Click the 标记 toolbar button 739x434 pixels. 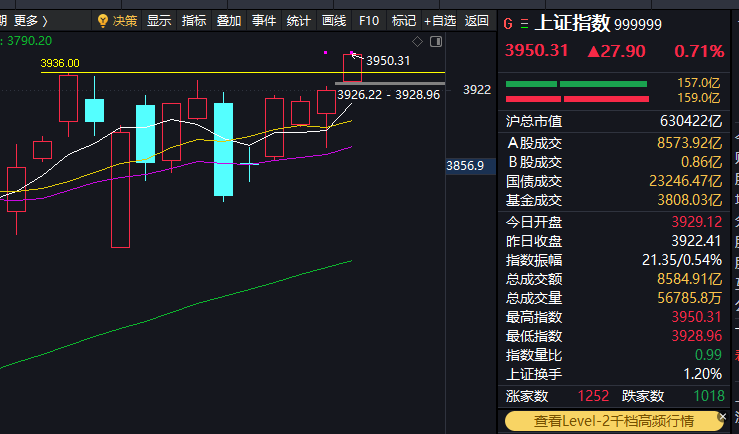[x=404, y=21]
